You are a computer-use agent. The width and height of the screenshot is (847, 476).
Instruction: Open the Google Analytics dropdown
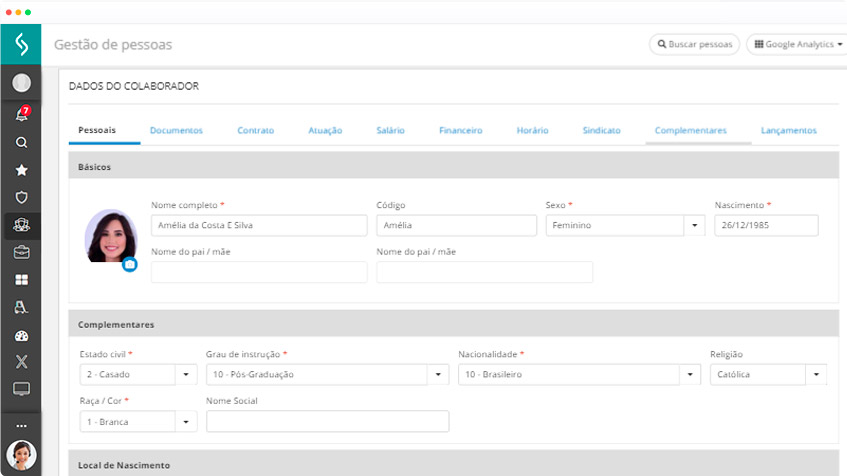797,45
